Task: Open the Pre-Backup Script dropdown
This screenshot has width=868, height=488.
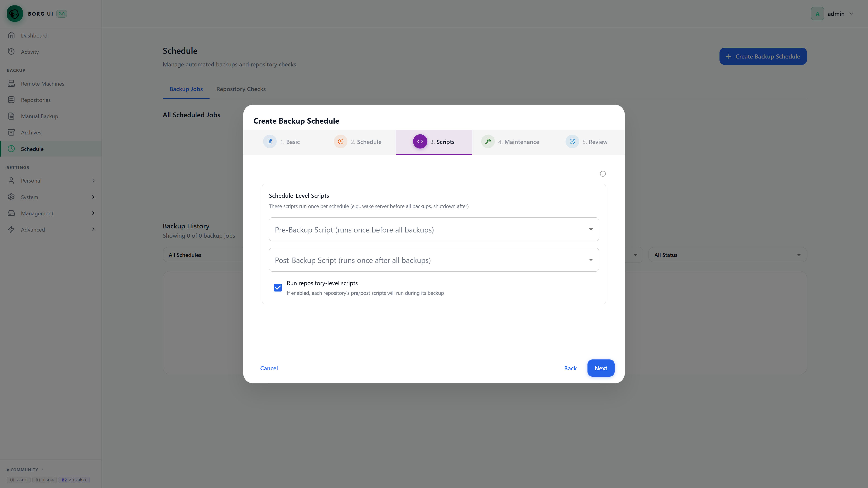Action: pyautogui.click(x=434, y=229)
